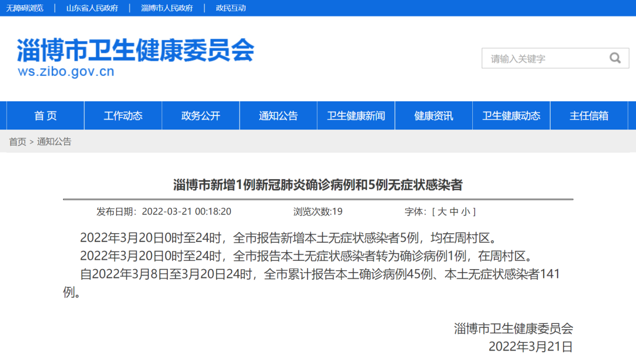Set font size to 中
Viewport: 636px width, 364px height.
click(x=453, y=211)
